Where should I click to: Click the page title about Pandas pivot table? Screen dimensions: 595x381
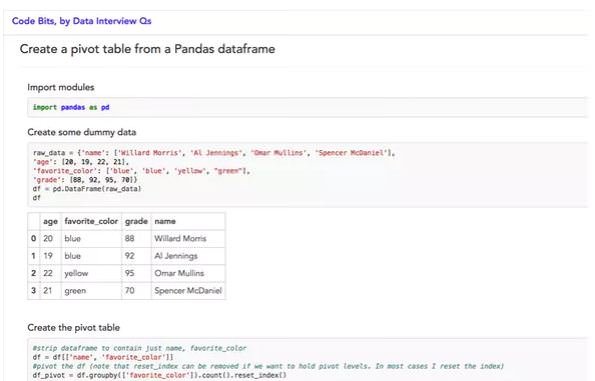[x=147, y=49]
